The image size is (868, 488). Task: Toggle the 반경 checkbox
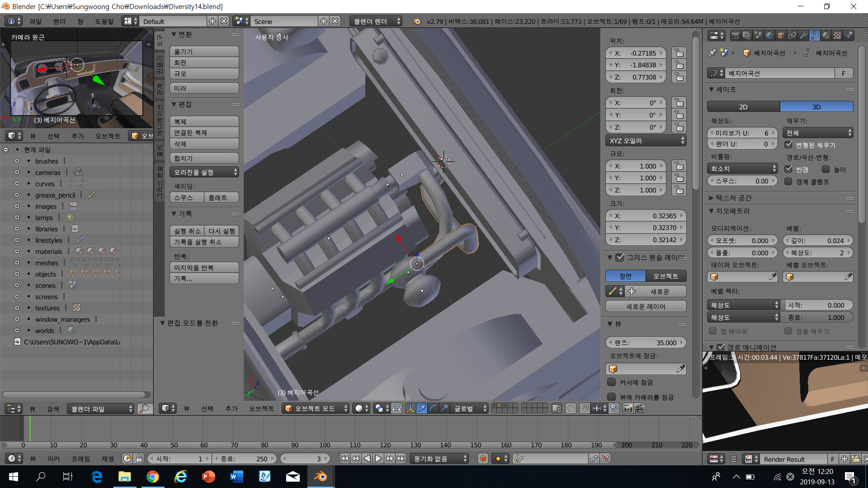point(788,169)
